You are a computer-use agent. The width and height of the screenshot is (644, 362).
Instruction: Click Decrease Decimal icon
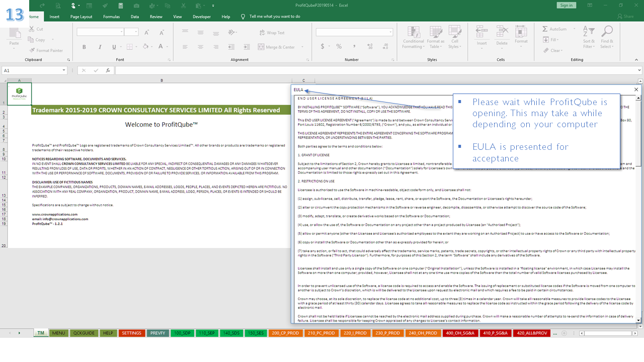(x=385, y=47)
